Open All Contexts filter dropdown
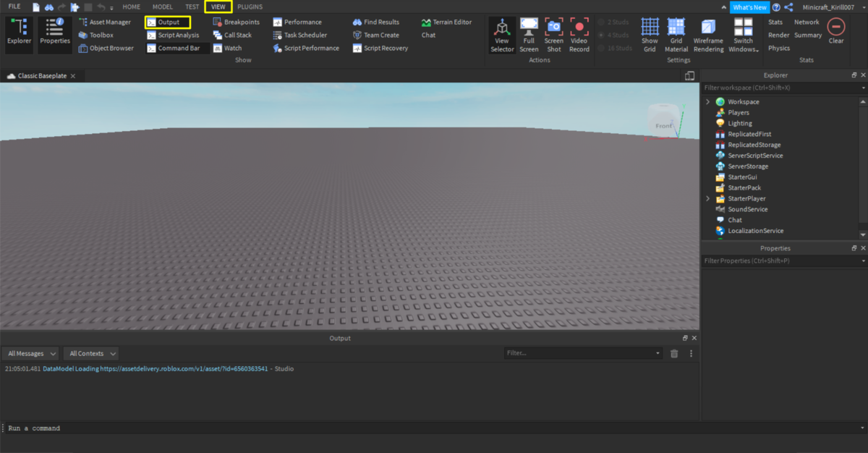The height and width of the screenshot is (453, 868). pyautogui.click(x=91, y=353)
